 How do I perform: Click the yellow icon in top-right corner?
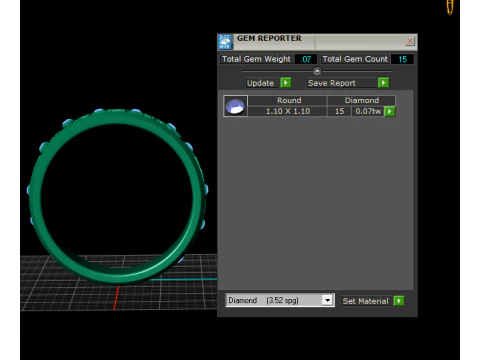click(450, 7)
